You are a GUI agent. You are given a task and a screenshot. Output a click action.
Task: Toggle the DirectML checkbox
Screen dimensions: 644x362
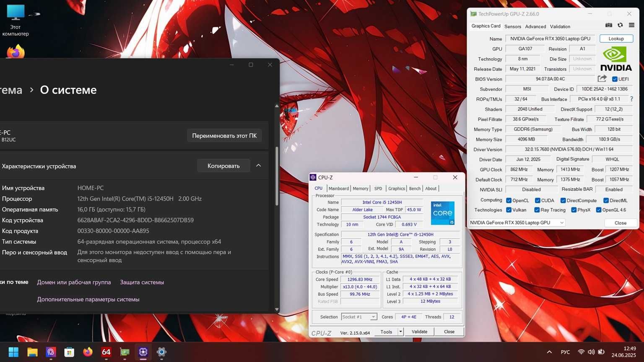coord(606,200)
